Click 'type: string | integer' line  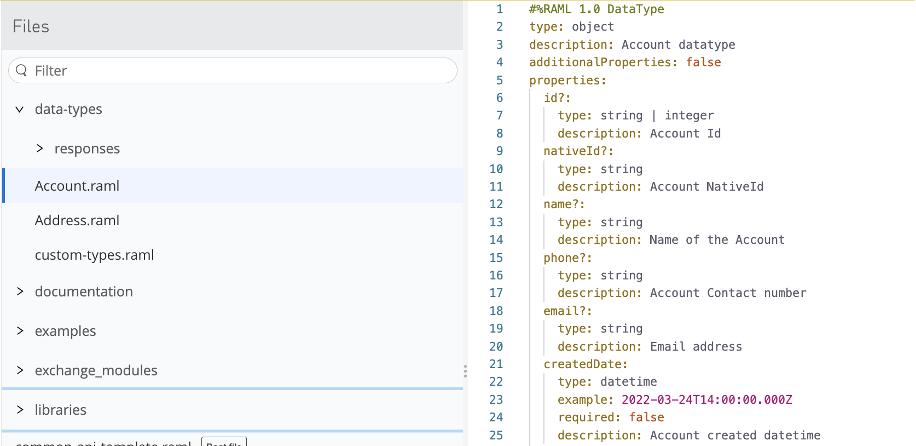[x=636, y=115]
